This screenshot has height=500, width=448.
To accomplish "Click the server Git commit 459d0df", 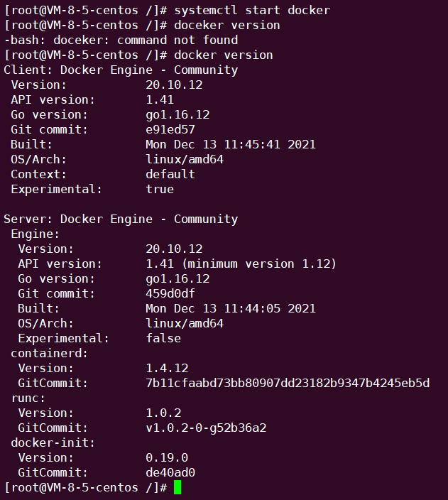I will [170, 293].
